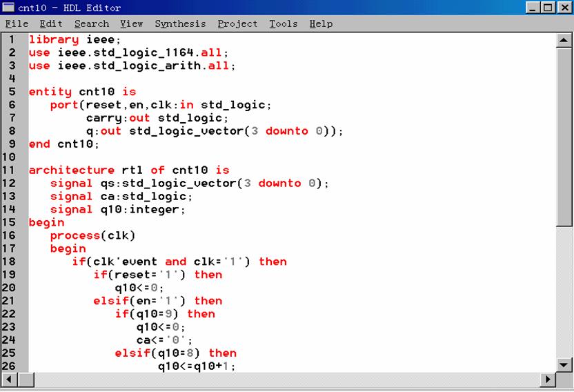This screenshot has height=392, width=574.
Task: Click the horizontal scrollbar thumb
Action: coord(26,379)
